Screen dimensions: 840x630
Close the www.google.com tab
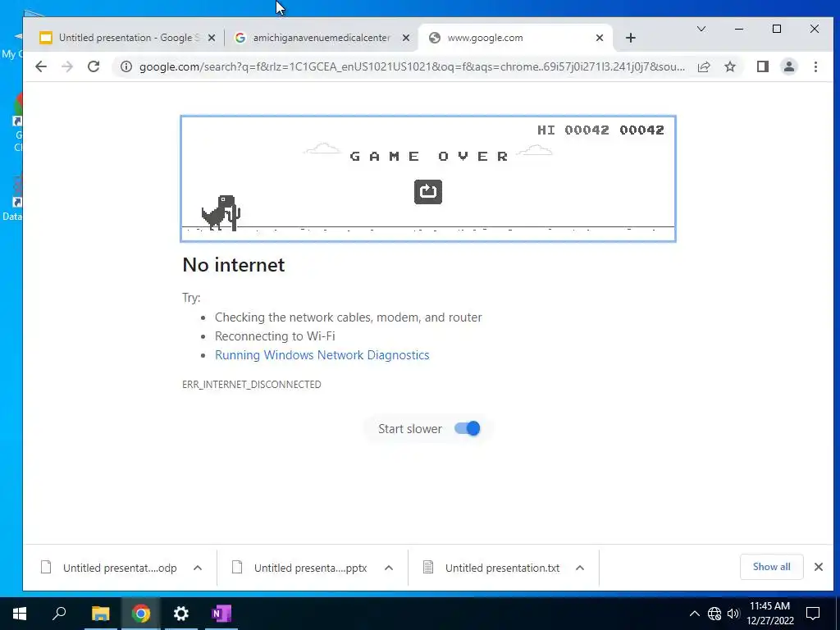600,38
